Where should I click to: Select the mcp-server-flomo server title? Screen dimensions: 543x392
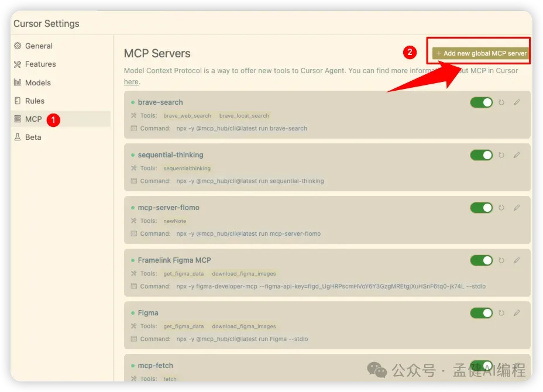point(169,208)
